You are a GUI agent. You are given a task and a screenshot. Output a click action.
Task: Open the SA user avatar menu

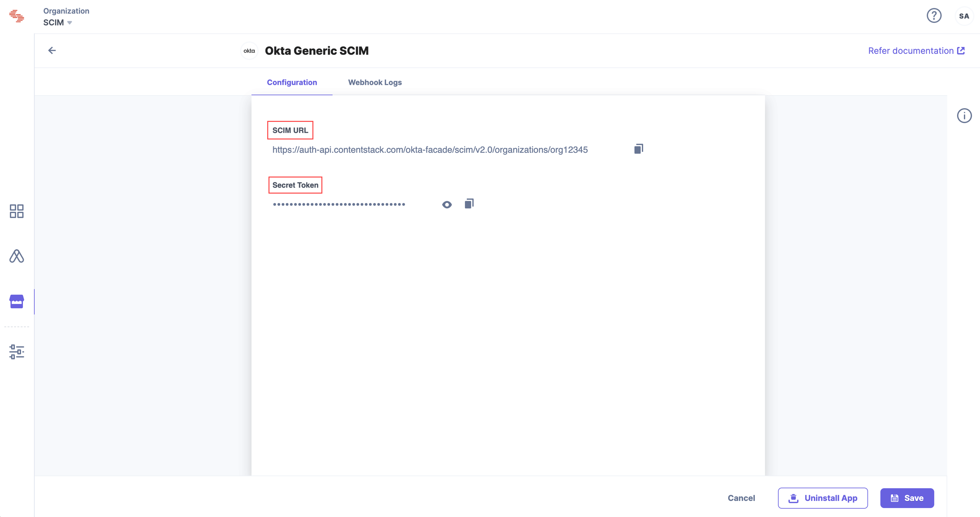click(964, 16)
